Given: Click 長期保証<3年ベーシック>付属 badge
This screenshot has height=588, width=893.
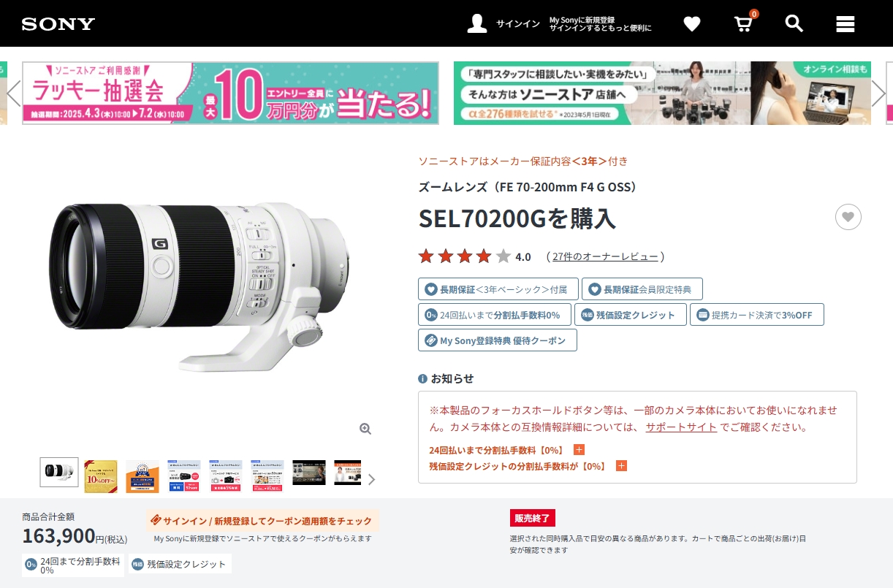Looking at the screenshot, I should pos(498,289).
